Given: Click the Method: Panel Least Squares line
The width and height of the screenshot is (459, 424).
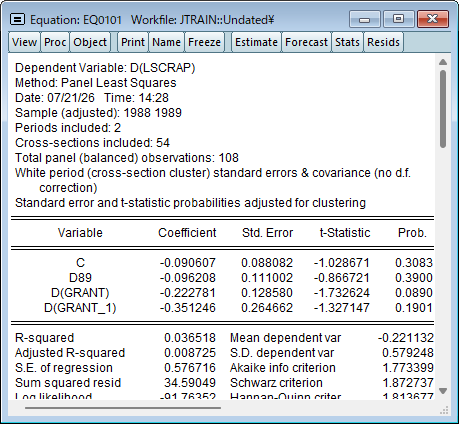Looking at the screenshot, I should coord(96,83).
